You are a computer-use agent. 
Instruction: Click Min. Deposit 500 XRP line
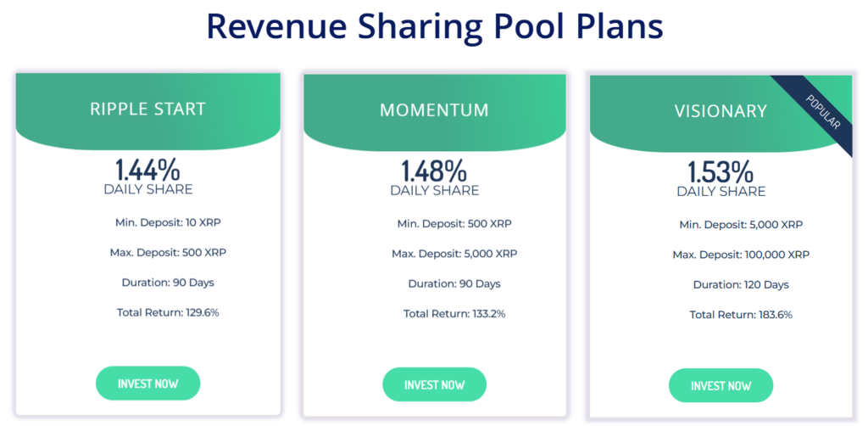pyautogui.click(x=454, y=224)
